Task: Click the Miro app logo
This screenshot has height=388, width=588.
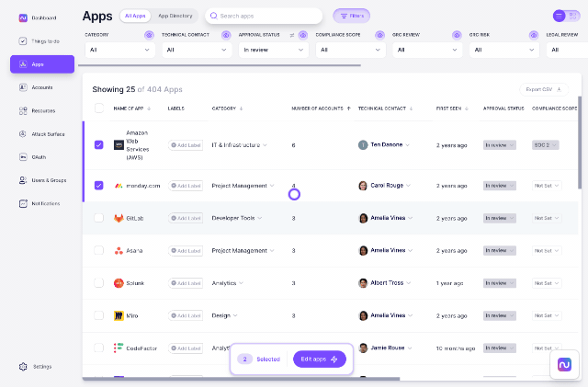Action: click(119, 315)
